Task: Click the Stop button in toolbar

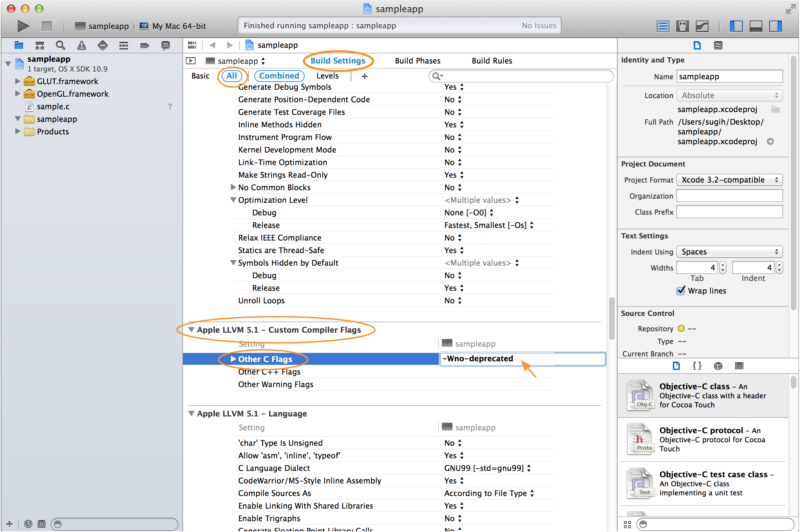Action: (46, 25)
